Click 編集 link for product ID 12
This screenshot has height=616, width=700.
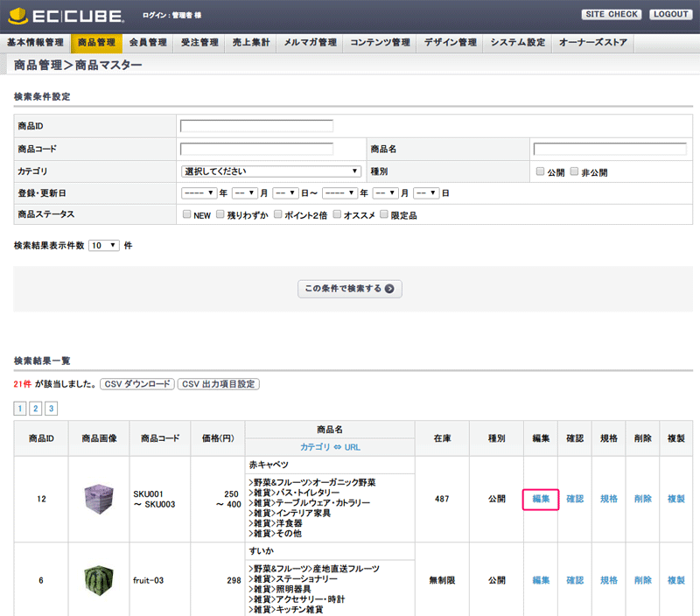click(x=541, y=499)
